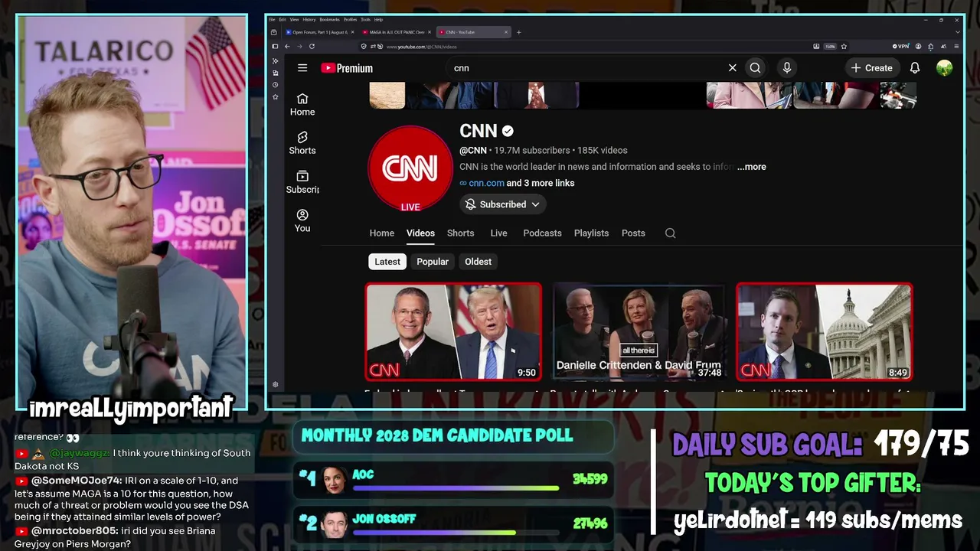Image resolution: width=980 pixels, height=551 pixels.
Task: Open the browser VPN button
Action: tap(900, 47)
